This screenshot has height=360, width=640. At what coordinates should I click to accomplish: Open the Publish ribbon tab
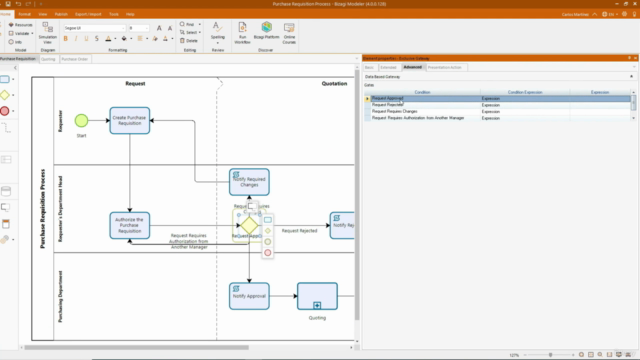(x=61, y=14)
